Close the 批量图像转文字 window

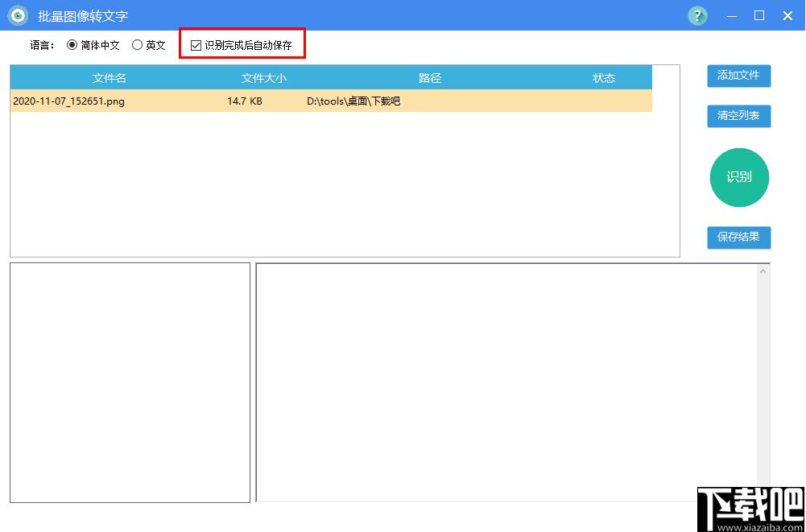tap(787, 16)
